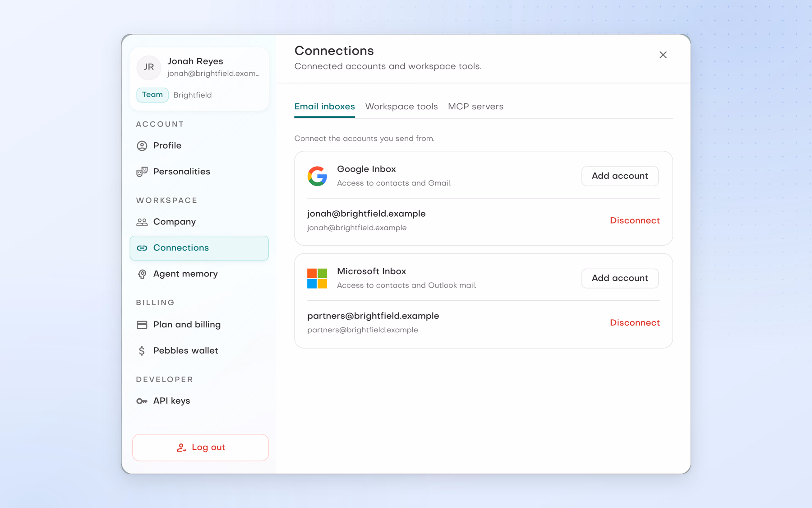Click the Agent memory brain icon
The height and width of the screenshot is (508, 812).
coord(142,274)
